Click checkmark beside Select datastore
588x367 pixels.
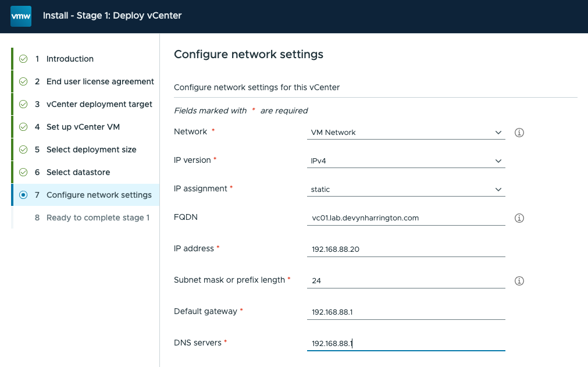(23, 172)
